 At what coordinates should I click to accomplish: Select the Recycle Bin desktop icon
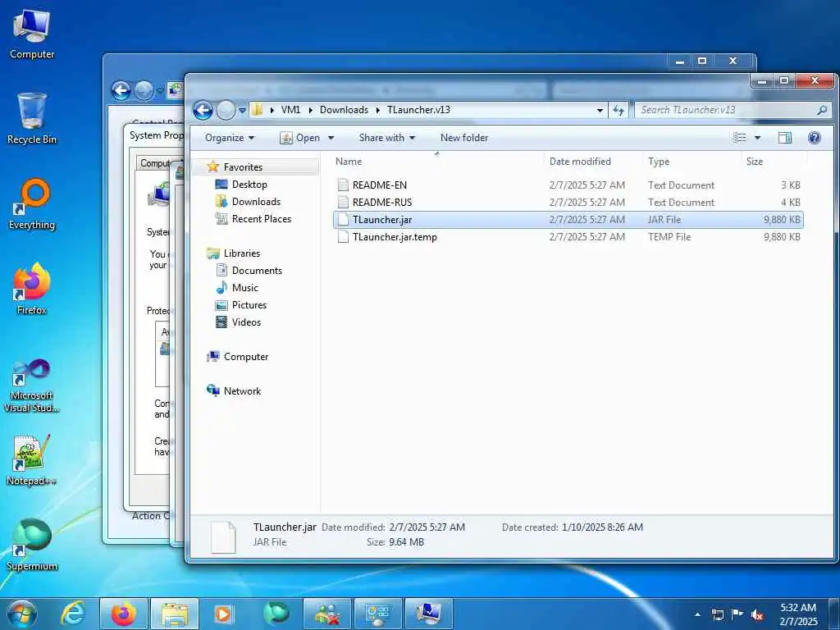32,119
